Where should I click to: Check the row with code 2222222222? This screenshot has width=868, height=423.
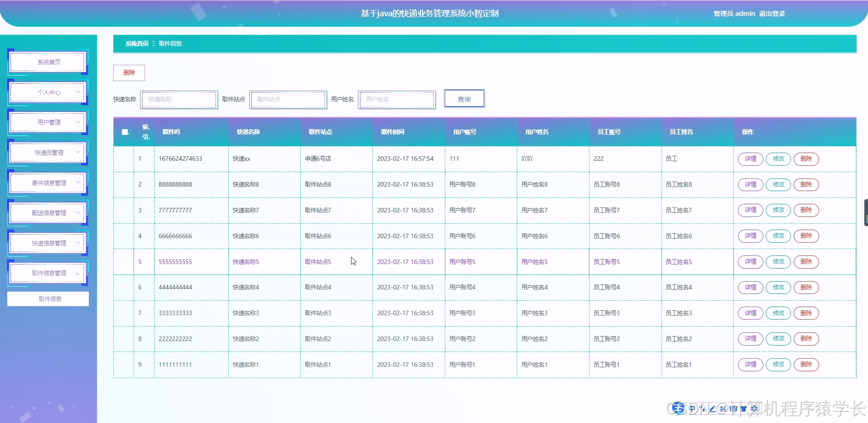(121, 339)
